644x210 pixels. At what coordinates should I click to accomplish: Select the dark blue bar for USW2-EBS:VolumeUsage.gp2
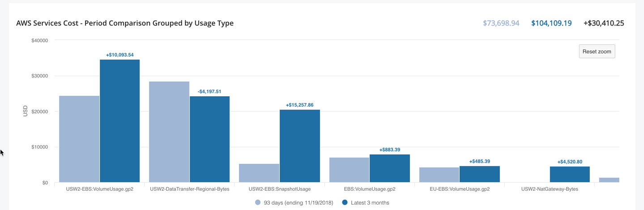tap(119, 121)
